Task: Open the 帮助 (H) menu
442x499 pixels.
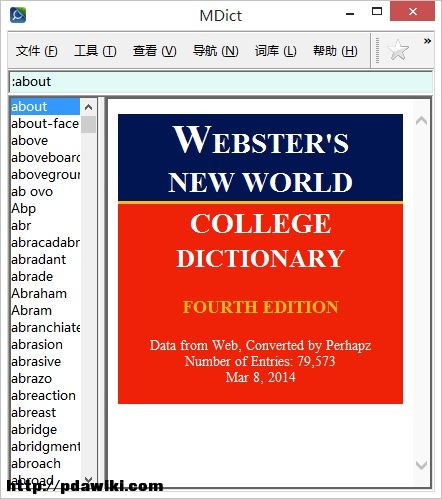Action: (x=335, y=51)
